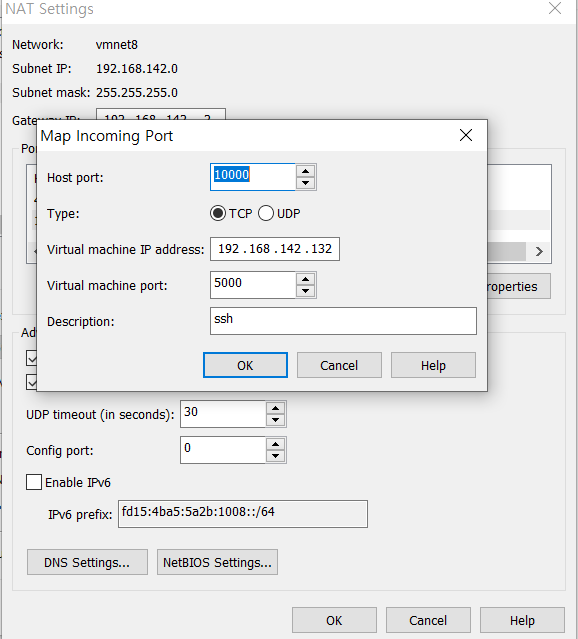Open NetBIOS Settings
This screenshot has width=578, height=639.
tap(217, 562)
